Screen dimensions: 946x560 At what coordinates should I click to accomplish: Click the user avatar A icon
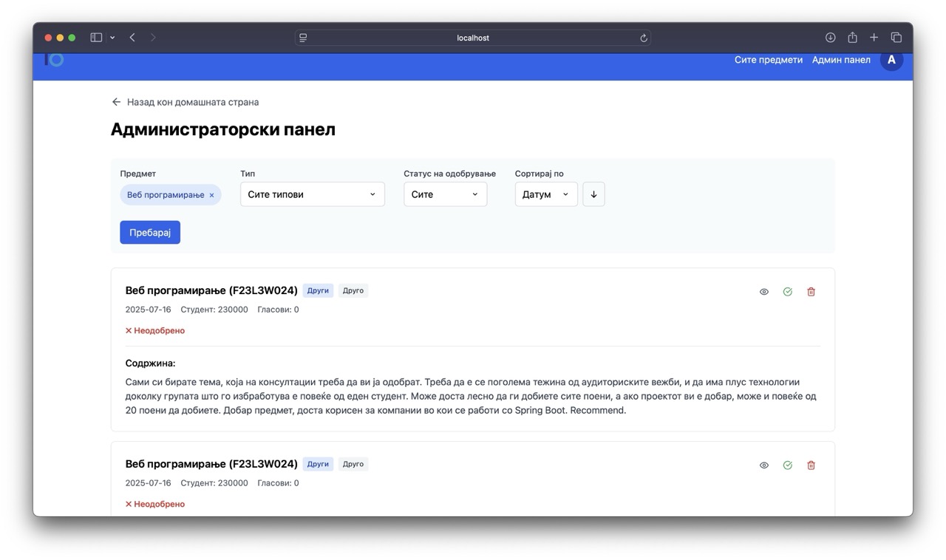click(891, 60)
